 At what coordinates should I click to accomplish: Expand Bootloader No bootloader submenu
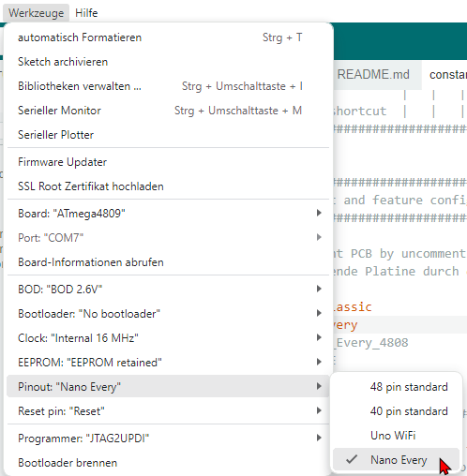(168, 314)
